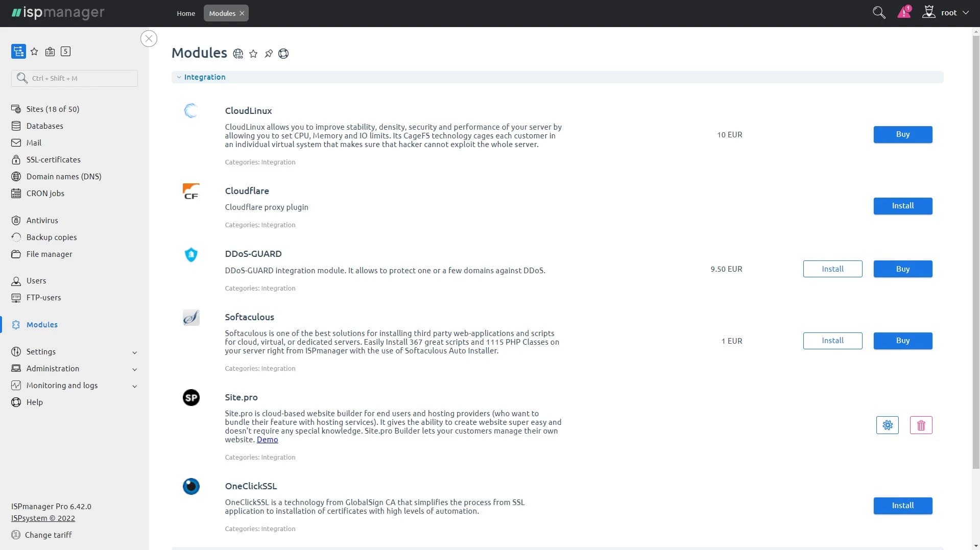This screenshot has height=550, width=980.
Task: Add Modules page to favorites star
Action: 253,54
